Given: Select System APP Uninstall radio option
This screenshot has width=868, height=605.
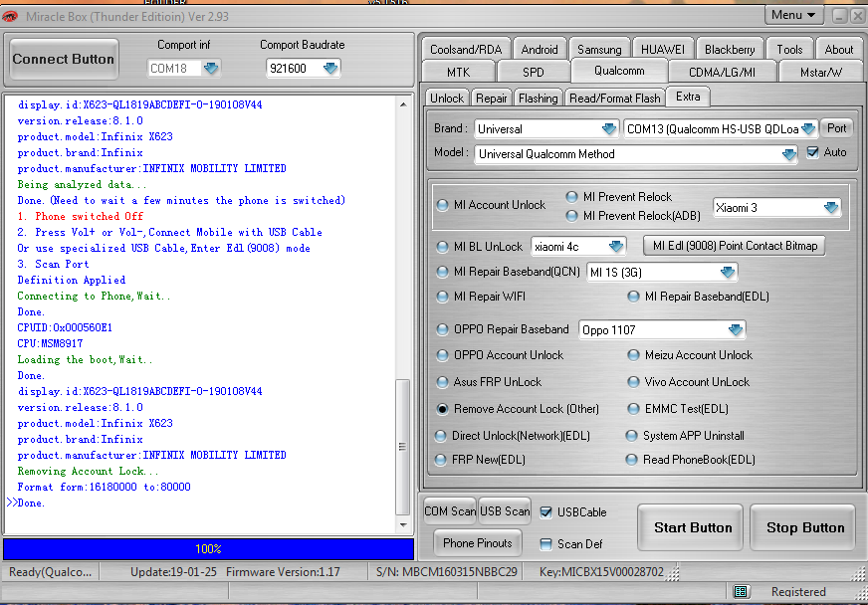Looking at the screenshot, I should point(631,436).
